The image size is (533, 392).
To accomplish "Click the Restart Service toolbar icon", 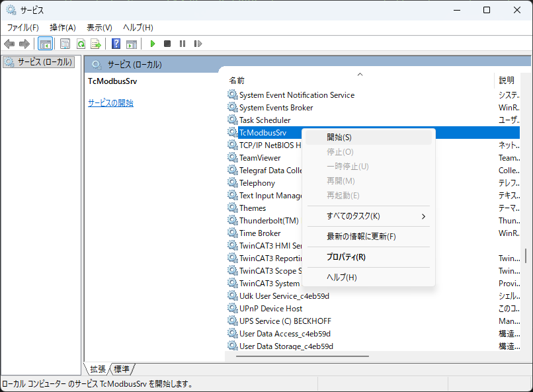I will (198, 44).
